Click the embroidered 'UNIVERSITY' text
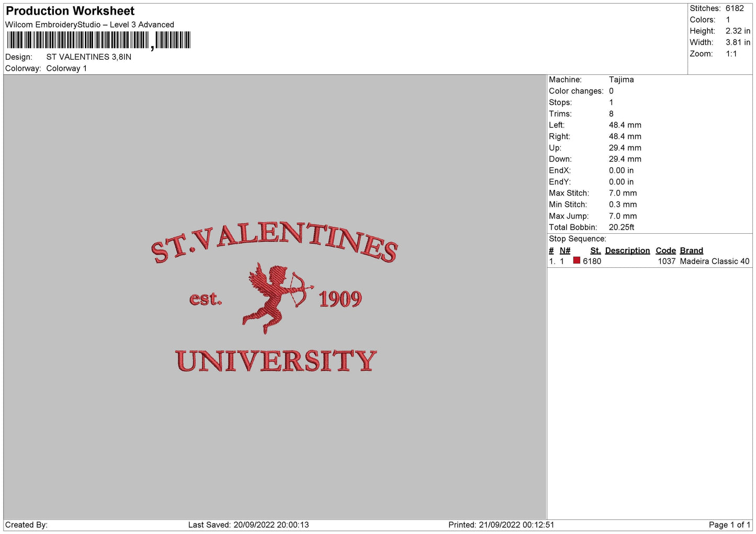The height and width of the screenshot is (534, 756). pyautogui.click(x=276, y=361)
